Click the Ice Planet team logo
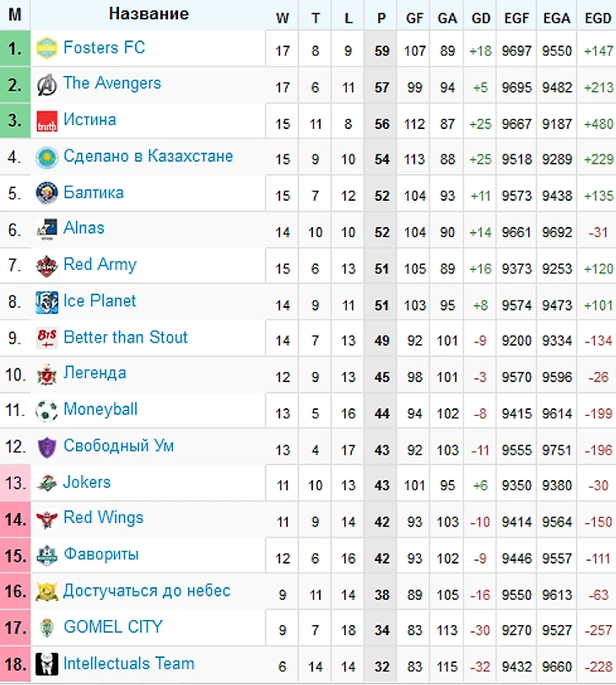This screenshot has height=685, width=616. click(x=46, y=302)
